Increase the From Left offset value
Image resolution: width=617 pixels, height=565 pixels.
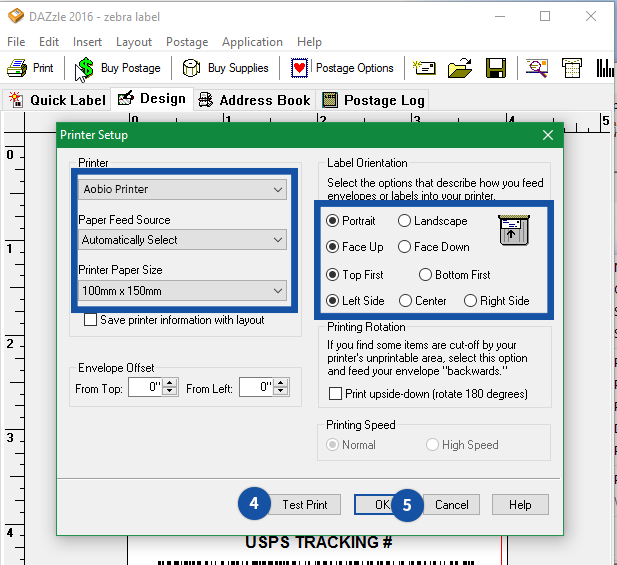tap(281, 383)
